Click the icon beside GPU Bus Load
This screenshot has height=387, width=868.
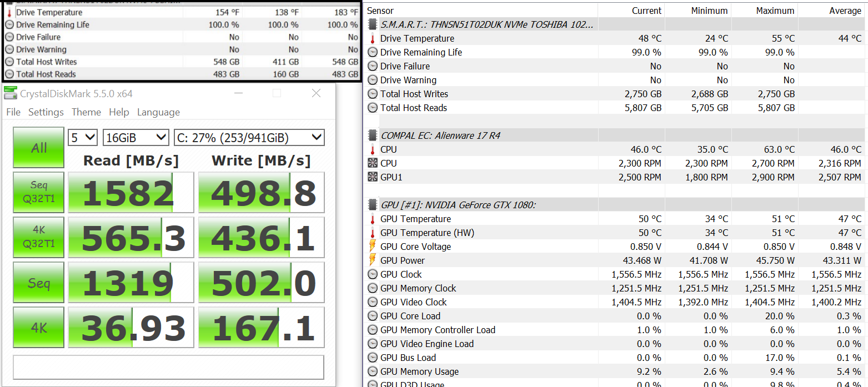pyautogui.click(x=373, y=358)
